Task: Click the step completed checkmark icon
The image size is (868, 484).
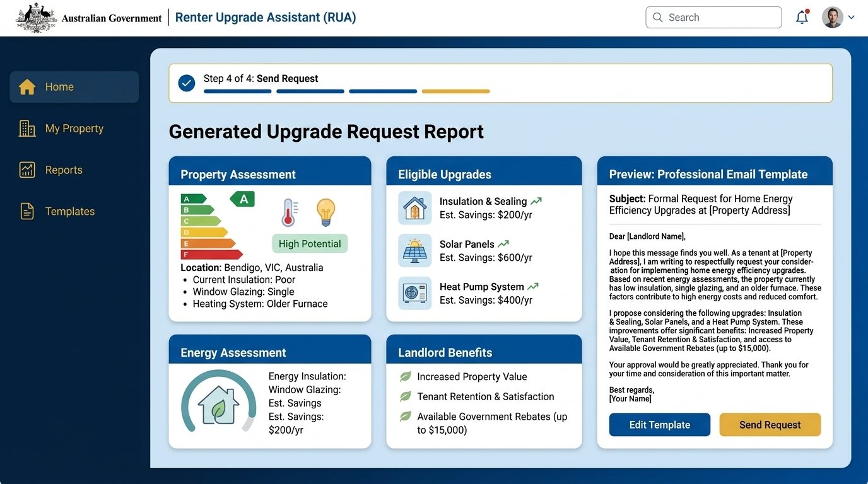Action: 187,83
